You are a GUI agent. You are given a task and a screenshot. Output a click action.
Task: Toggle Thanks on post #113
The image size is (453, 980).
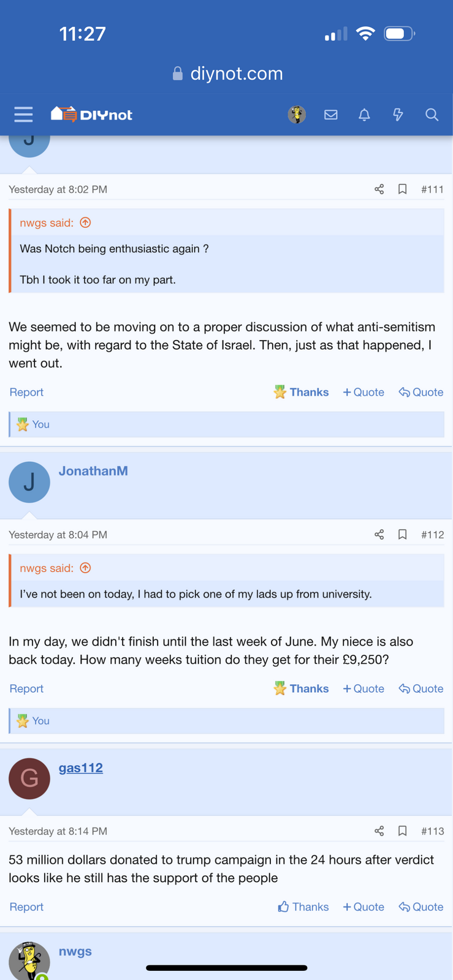(303, 907)
